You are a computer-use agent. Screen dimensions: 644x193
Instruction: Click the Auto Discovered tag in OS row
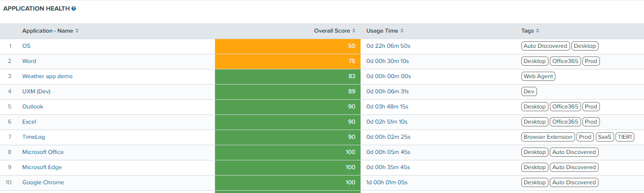546,46
